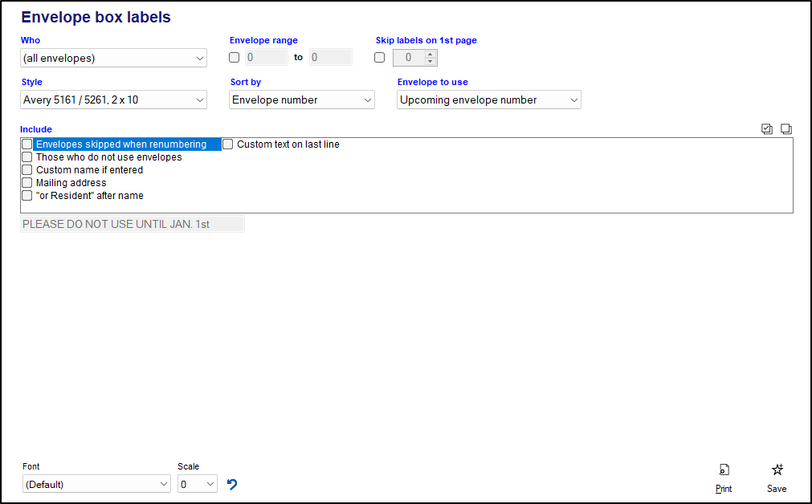Expand the Scale dropdown
This screenshot has height=504, width=812.
click(198, 484)
